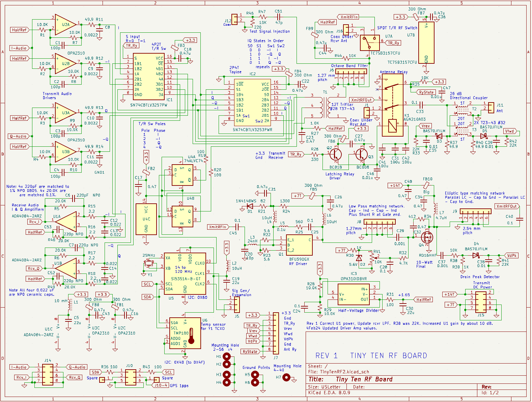Select the RV1 potentiometer symbol
This screenshot has width=532, height=402.
pyautogui.click(x=371, y=258)
